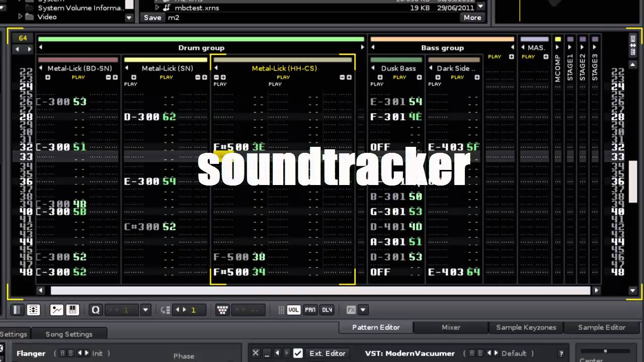Screen dimensions: 644x362
Task: Click the Bass group orange color bar
Action: [x=442, y=39]
